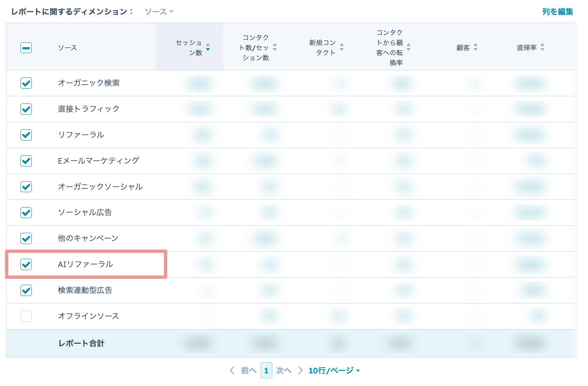Select page 1 in pagination
The width and height of the screenshot is (588, 386).
tap(266, 371)
